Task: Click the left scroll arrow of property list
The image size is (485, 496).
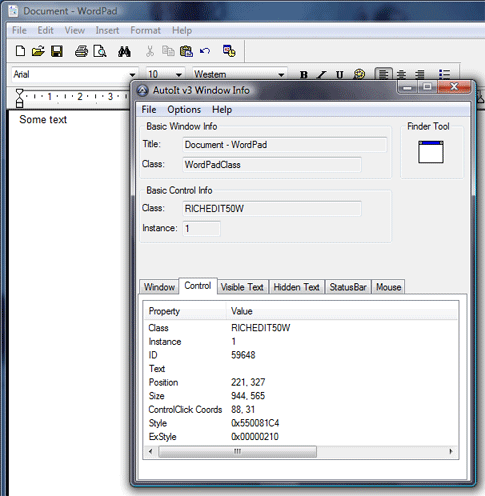Action: [x=151, y=452]
